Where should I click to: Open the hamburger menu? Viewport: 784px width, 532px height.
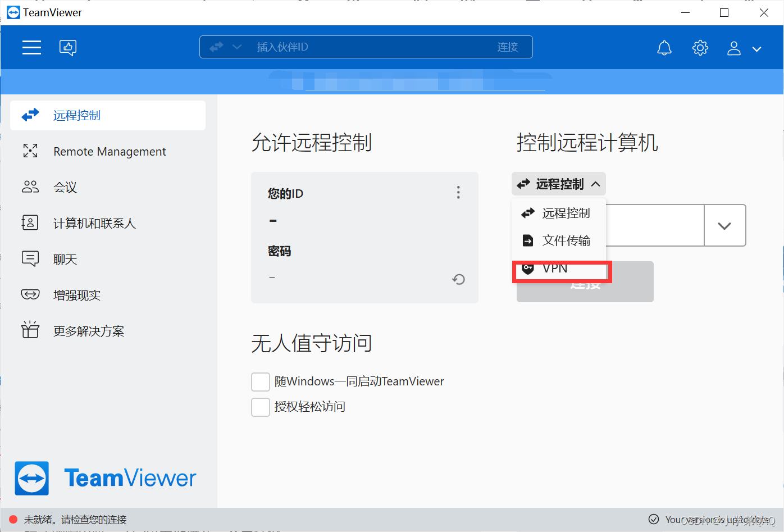(x=31, y=48)
